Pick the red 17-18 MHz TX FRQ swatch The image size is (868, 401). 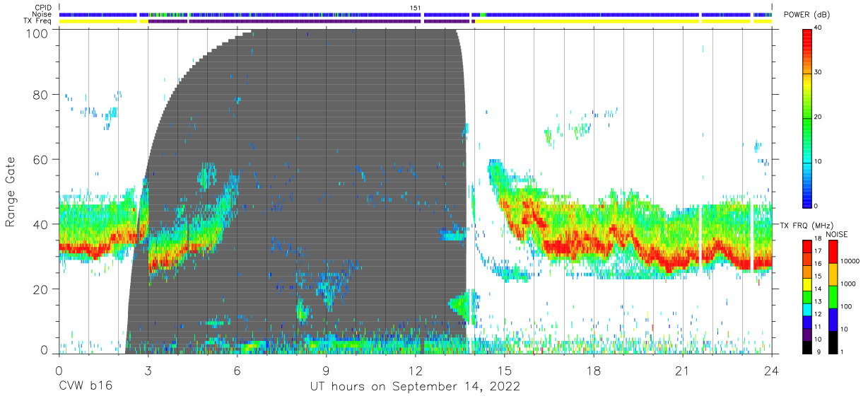[x=809, y=247]
